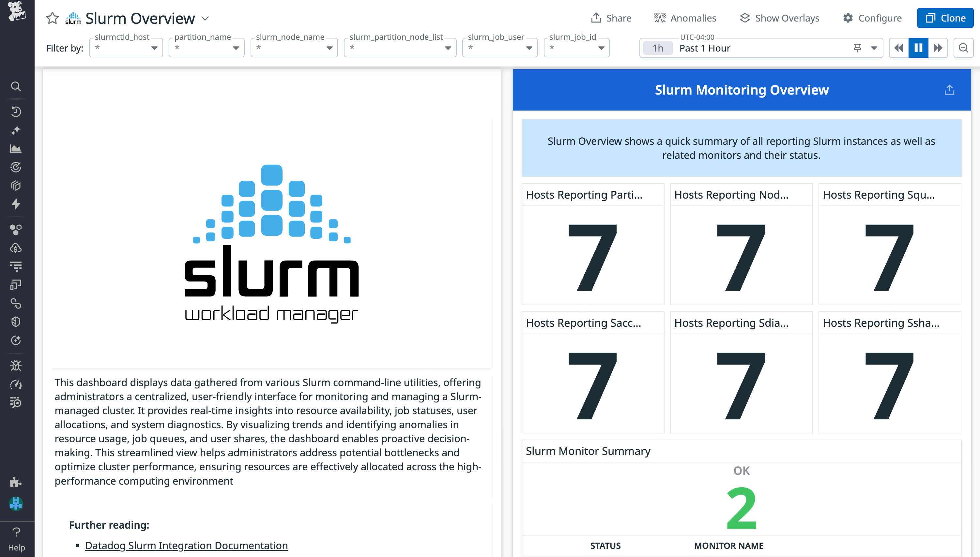Open the Cloud Cost dollar icon
The image size is (980, 557).
pos(16,248)
